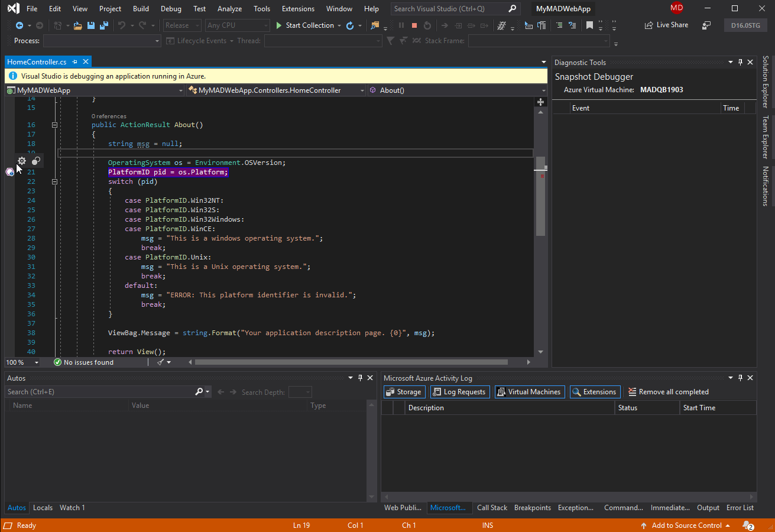Close the HomeController.cs tab
Viewport: 775px width, 532px height.
click(x=86, y=62)
